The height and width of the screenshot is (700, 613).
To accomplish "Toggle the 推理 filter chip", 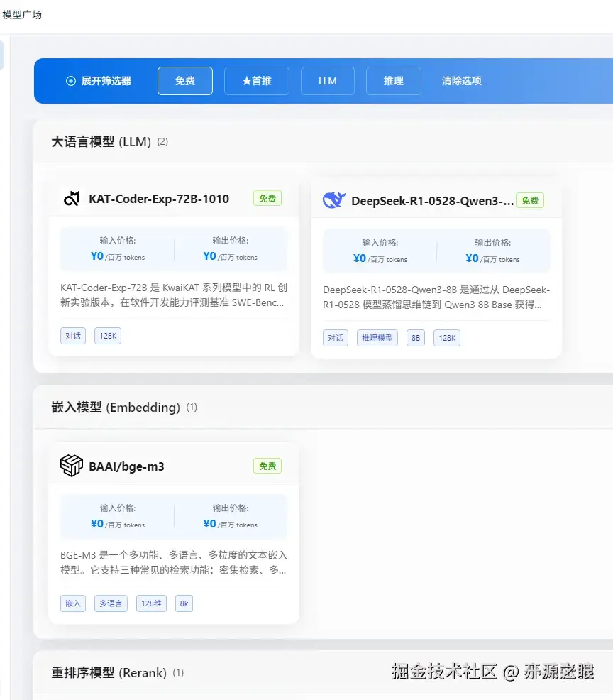I will pos(394,81).
